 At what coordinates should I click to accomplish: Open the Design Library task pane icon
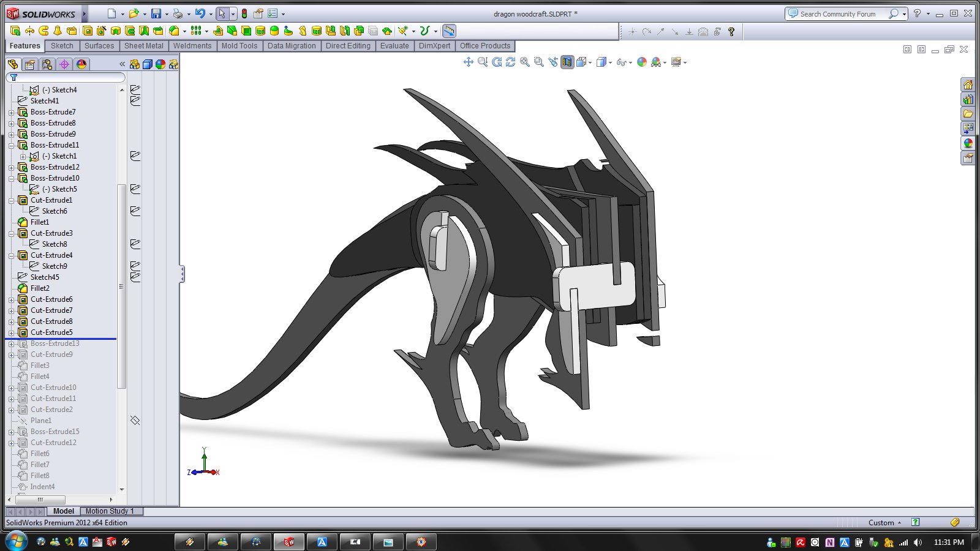tap(968, 99)
